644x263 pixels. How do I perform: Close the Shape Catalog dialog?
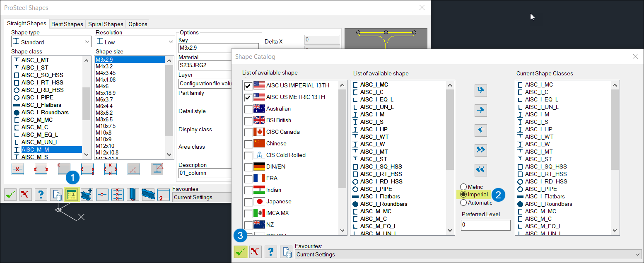(635, 56)
